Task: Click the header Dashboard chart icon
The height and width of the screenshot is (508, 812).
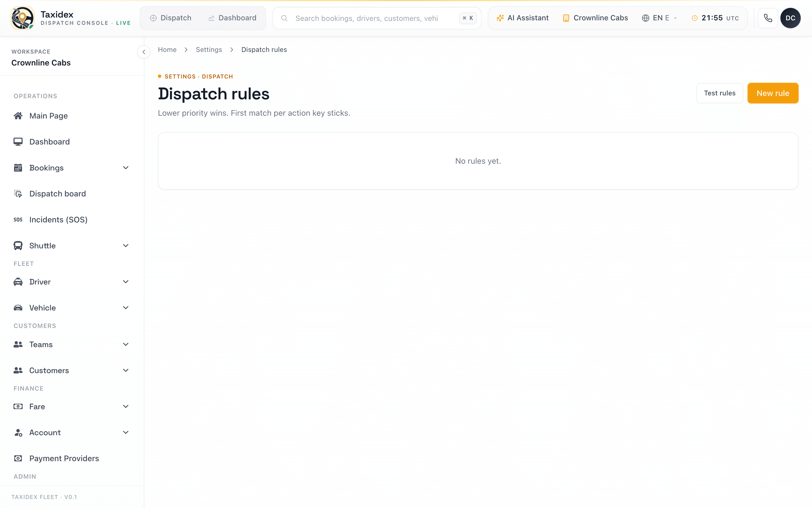Action: click(x=211, y=18)
